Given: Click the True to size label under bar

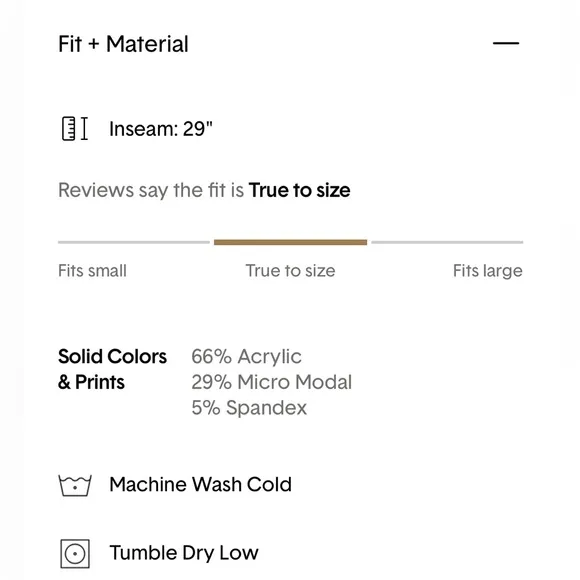Looking at the screenshot, I should point(290,271).
